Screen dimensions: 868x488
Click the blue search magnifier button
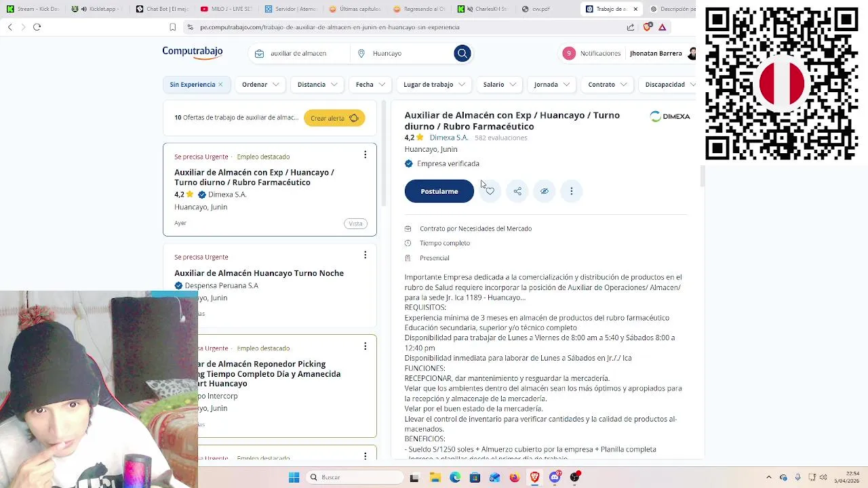click(462, 54)
